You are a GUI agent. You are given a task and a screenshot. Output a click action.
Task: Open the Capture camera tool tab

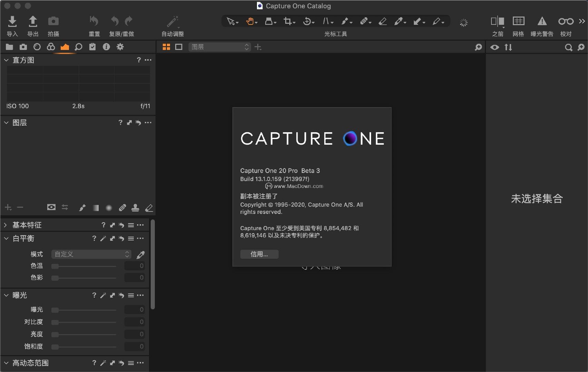23,47
